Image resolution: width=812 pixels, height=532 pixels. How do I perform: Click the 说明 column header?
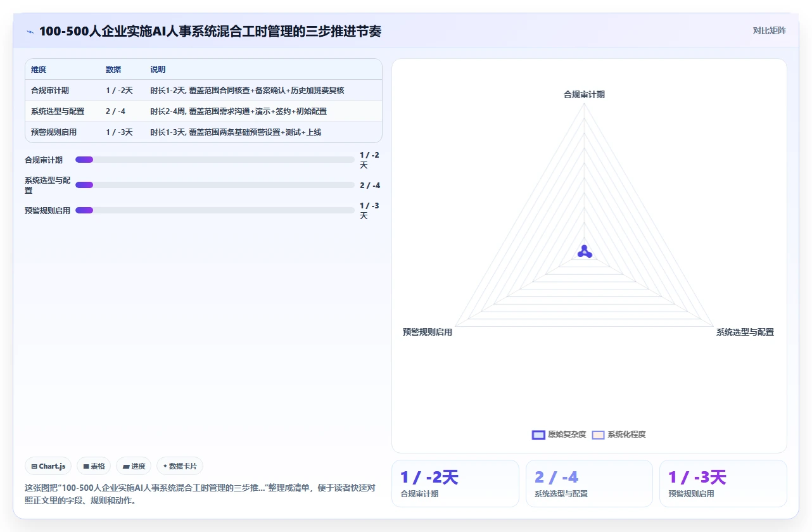158,70
